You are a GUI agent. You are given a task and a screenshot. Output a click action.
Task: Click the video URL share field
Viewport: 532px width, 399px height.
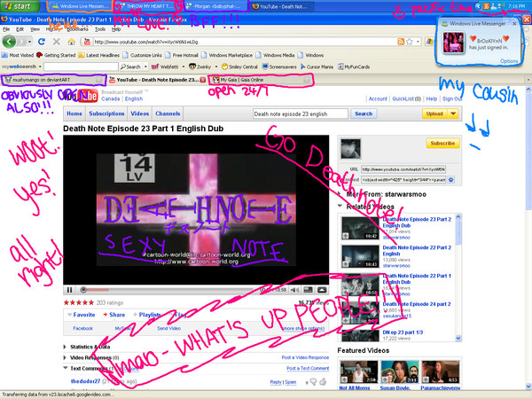403,169
